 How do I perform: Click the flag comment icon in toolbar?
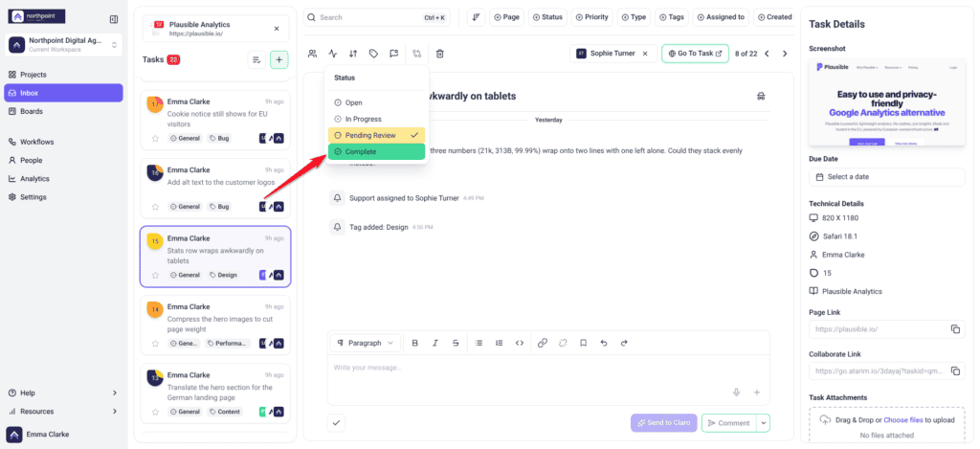pos(393,54)
